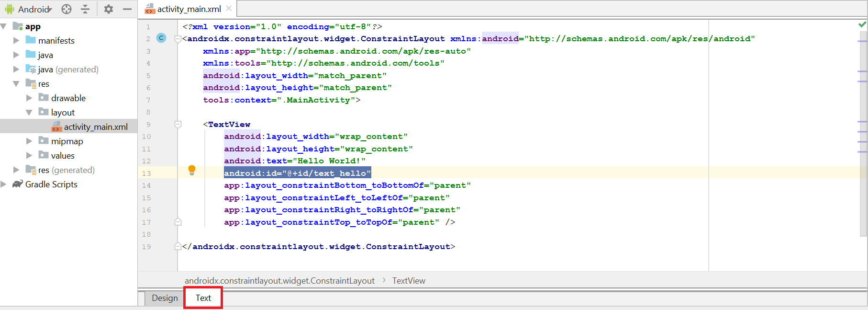
Task: Open project panel settings gear
Action: [x=109, y=9]
